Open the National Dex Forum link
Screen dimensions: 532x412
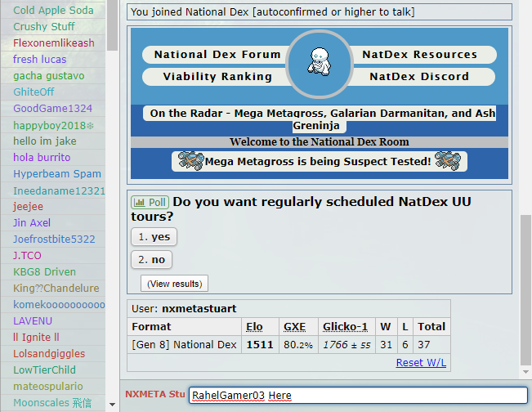click(x=217, y=55)
